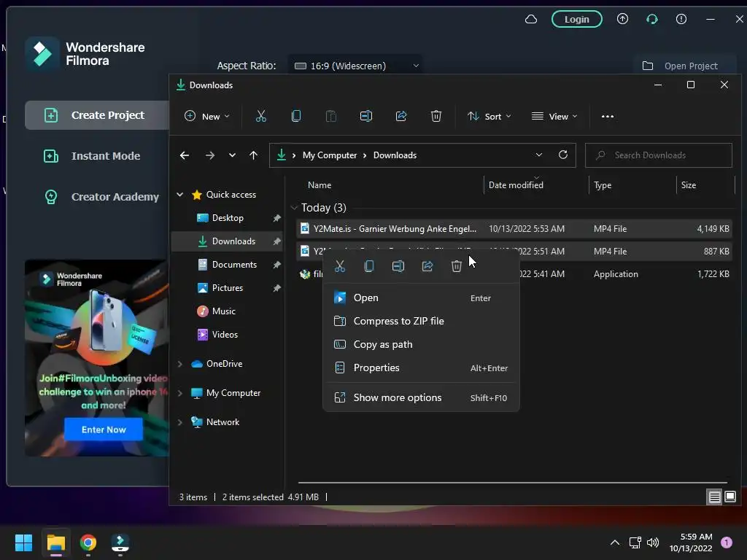Screen dimensions: 747x560
Task: Open the See more ellipsis menu
Action: coord(608,116)
